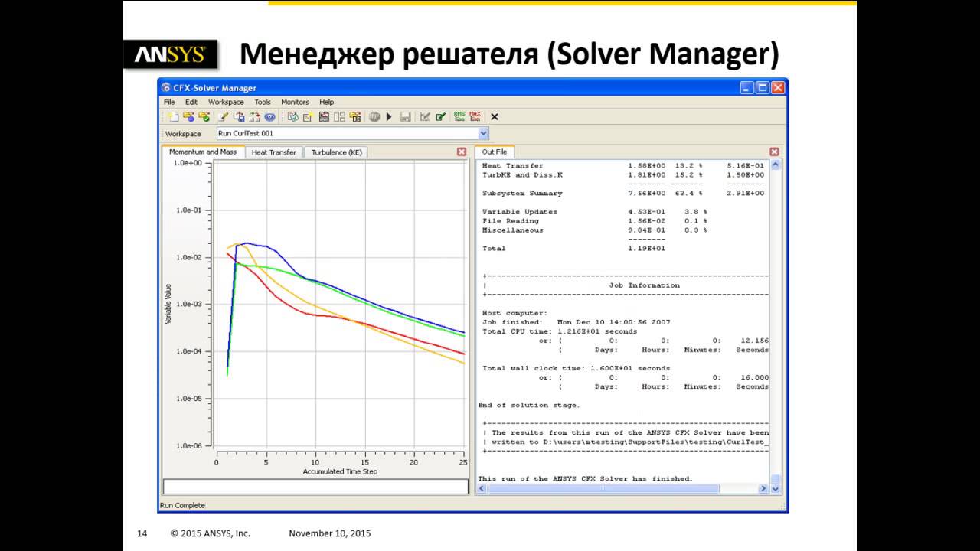
Task: Click the green check edit toolbar icon
Action: coord(440,117)
